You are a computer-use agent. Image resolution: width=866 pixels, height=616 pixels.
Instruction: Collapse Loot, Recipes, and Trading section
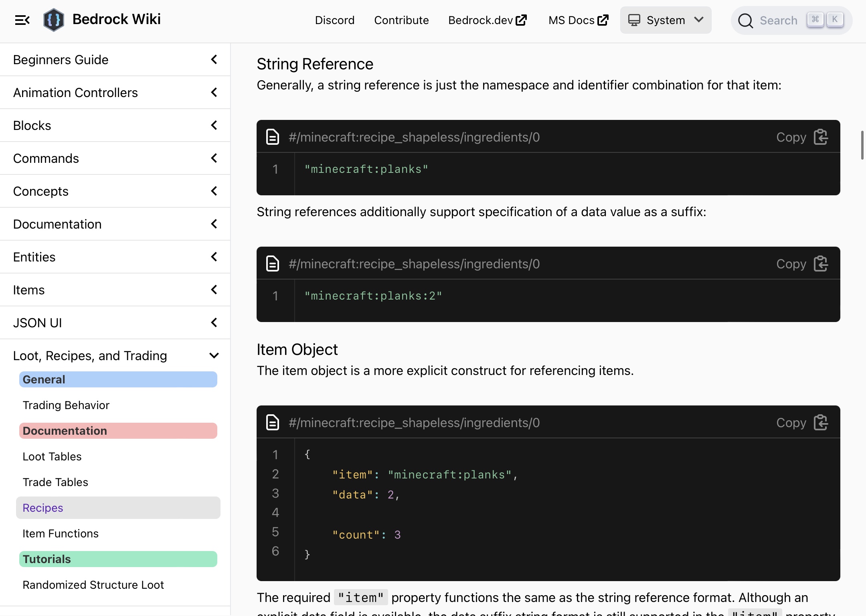115,356
